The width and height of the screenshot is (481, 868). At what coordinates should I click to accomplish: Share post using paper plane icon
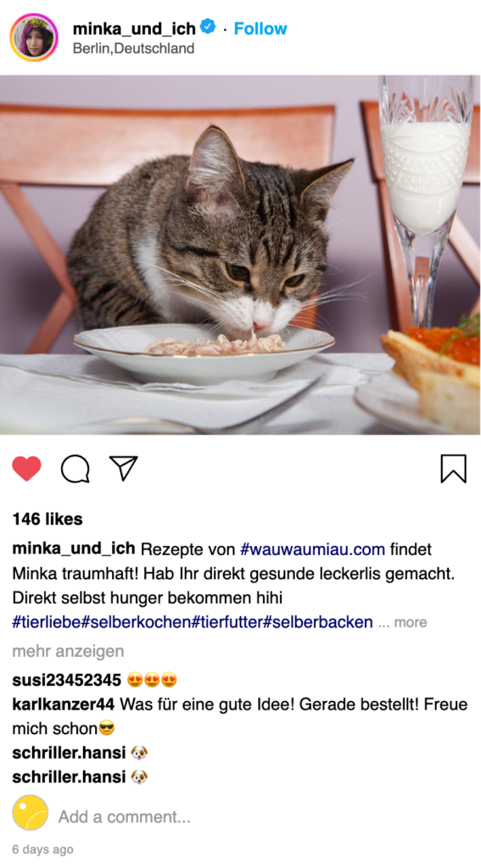(123, 468)
